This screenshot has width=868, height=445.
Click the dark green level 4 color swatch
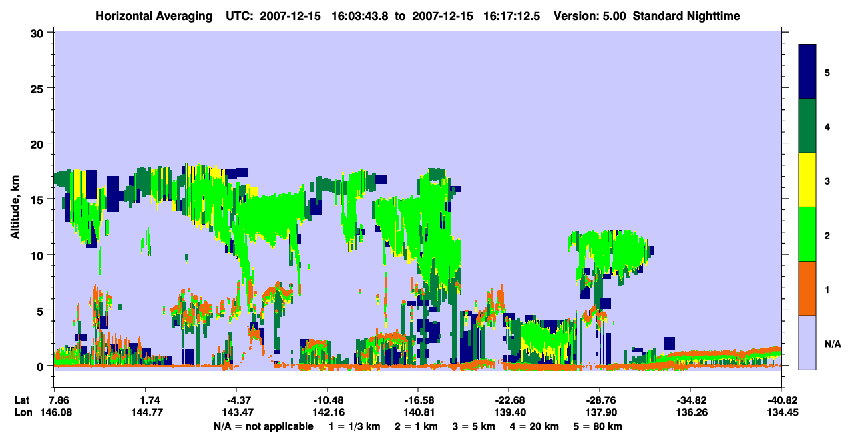(807, 126)
